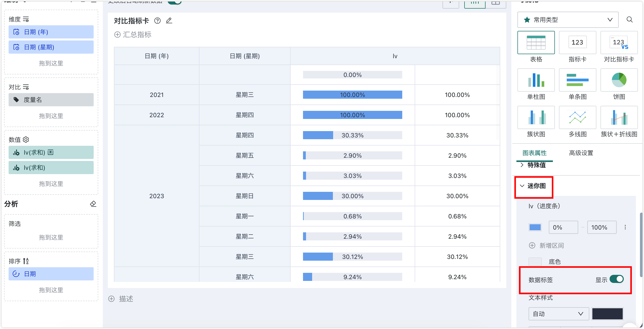Open the help icon next to 对比指标卡
Screen dimensions: 644x329
(157, 20)
